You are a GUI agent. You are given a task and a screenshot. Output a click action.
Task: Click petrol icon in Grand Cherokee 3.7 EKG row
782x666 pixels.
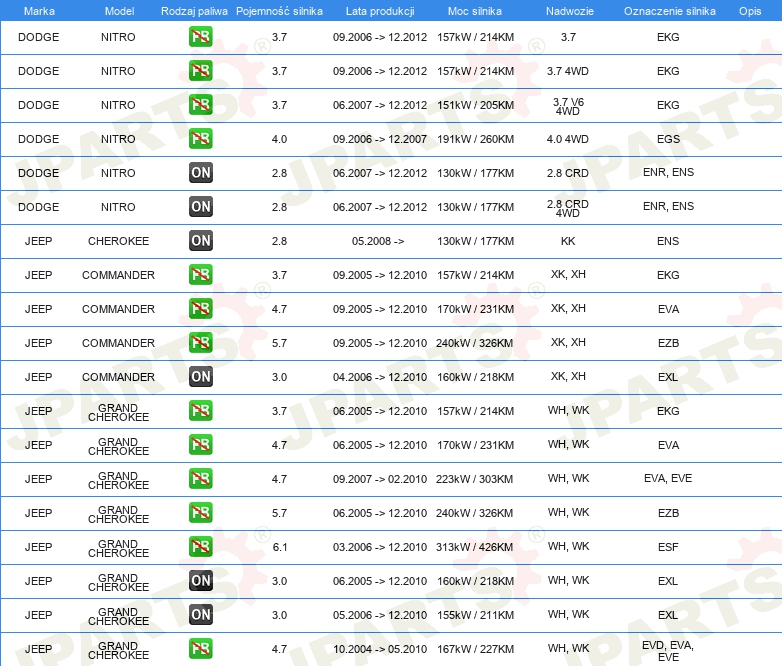tap(200, 411)
